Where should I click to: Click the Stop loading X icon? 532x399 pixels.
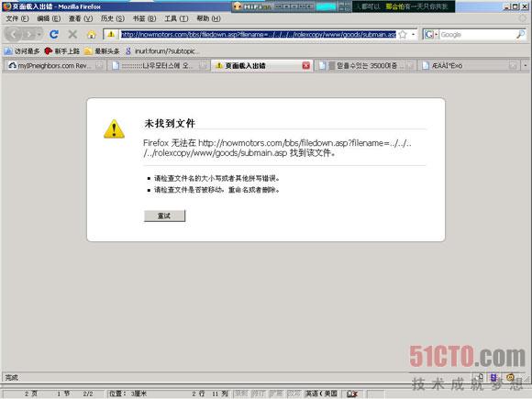(x=72, y=34)
